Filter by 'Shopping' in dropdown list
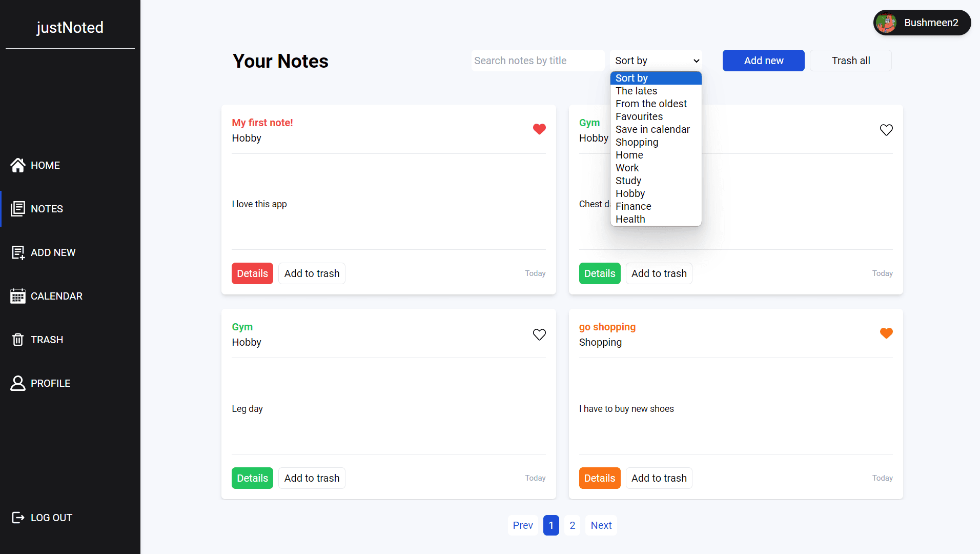Screen dimensions: 980x554 pos(656,142)
